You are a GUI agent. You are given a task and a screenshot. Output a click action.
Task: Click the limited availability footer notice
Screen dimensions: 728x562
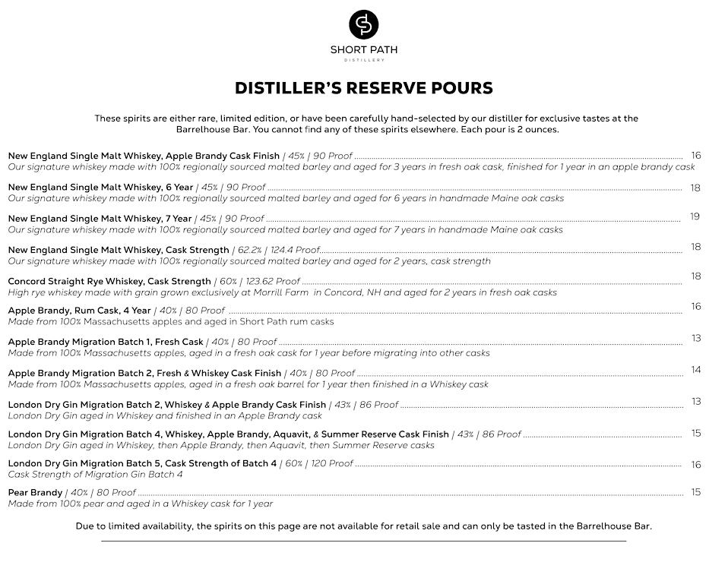click(x=363, y=526)
